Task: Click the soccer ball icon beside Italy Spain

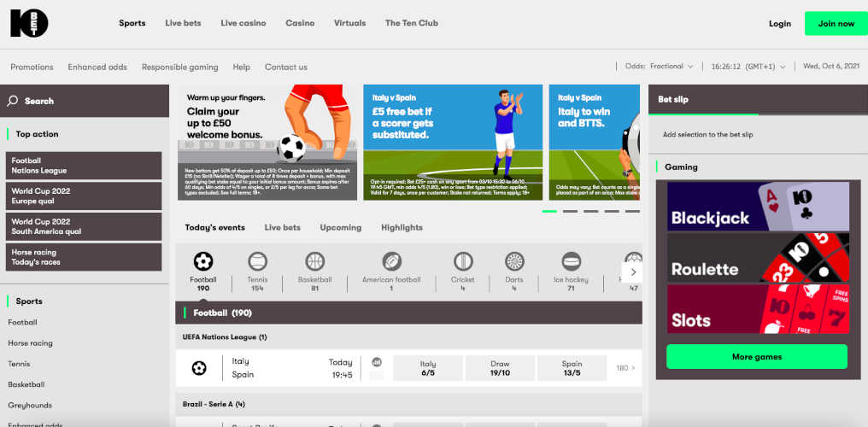Action: [x=199, y=368]
